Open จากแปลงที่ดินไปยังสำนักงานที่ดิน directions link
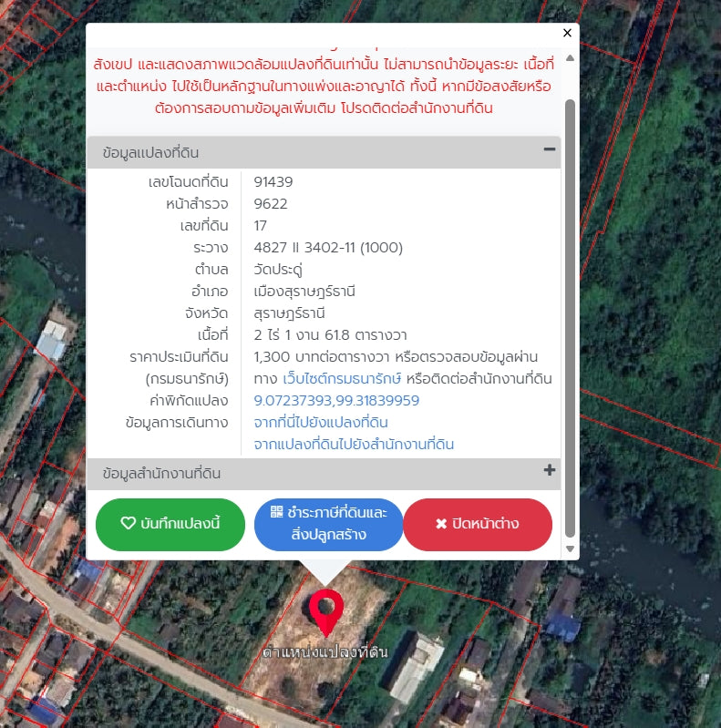The width and height of the screenshot is (721, 728). pyautogui.click(x=354, y=445)
